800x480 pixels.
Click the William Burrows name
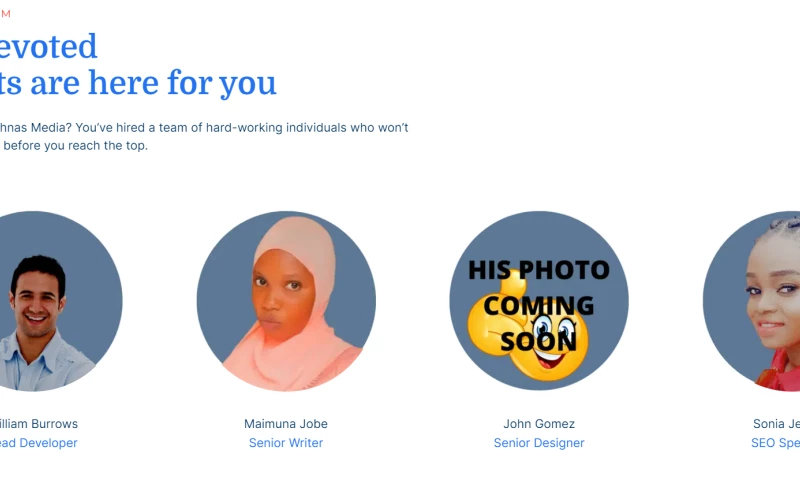pyautogui.click(x=39, y=424)
